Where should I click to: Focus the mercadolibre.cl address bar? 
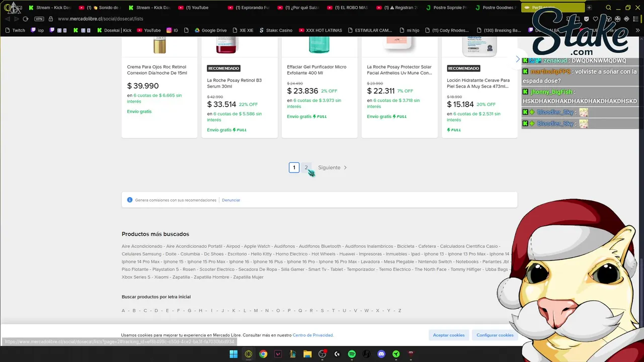pyautogui.click(x=100, y=19)
